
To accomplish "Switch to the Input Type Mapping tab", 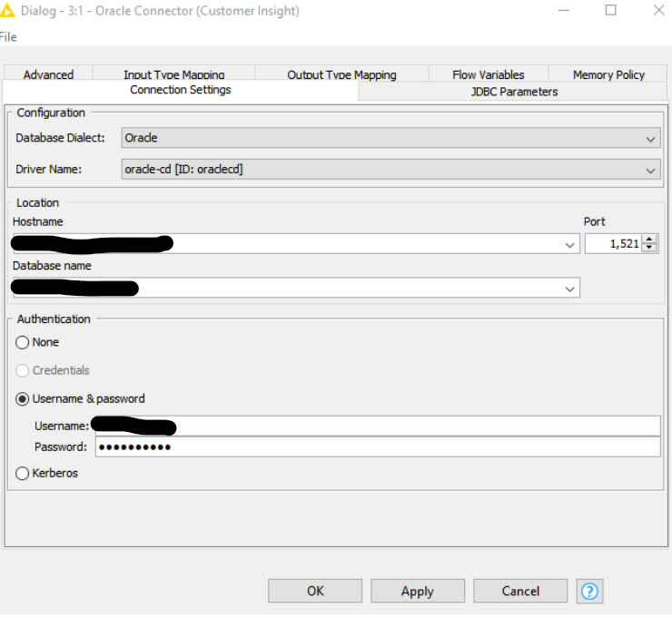I will coord(173,74).
